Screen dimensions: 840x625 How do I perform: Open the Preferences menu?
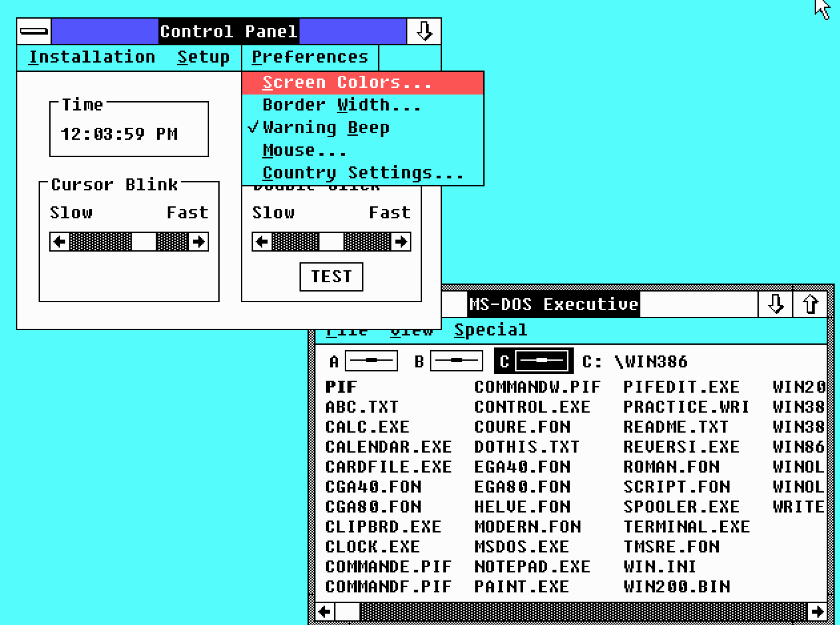point(310,58)
